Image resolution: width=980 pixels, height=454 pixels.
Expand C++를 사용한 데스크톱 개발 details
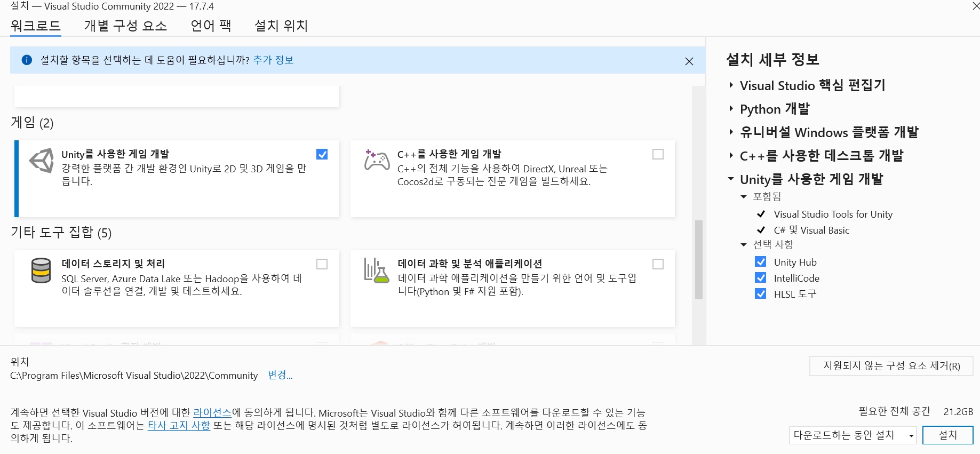click(731, 156)
